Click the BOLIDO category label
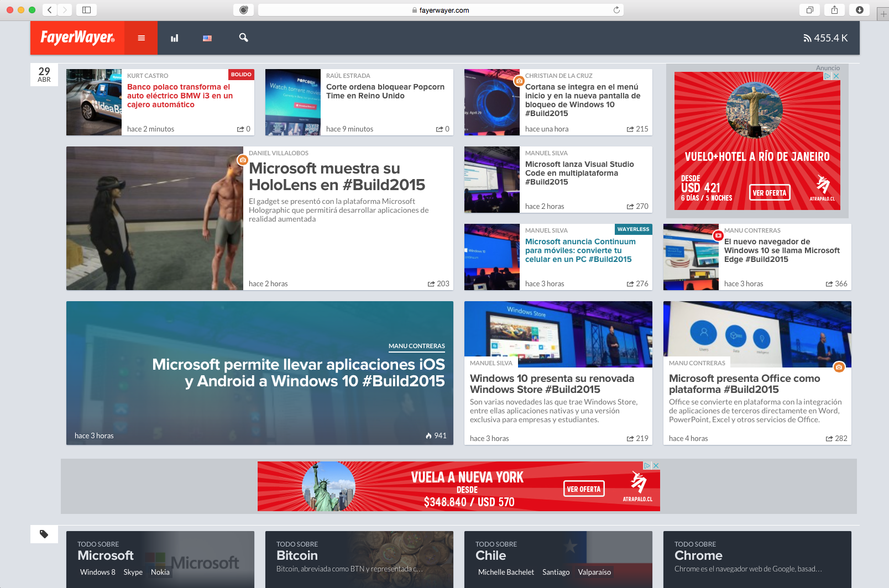 pyautogui.click(x=241, y=75)
